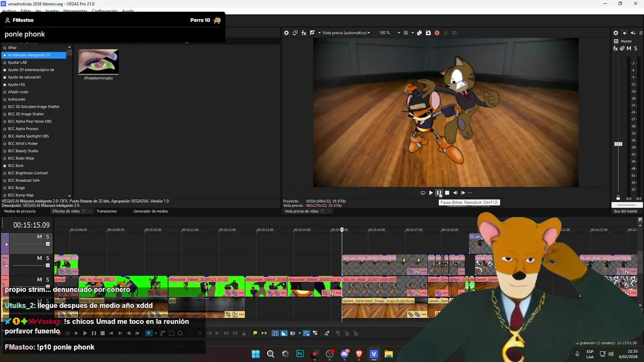Switch to the Generador de medios tab
This screenshot has width=644, height=362.
[150, 211]
